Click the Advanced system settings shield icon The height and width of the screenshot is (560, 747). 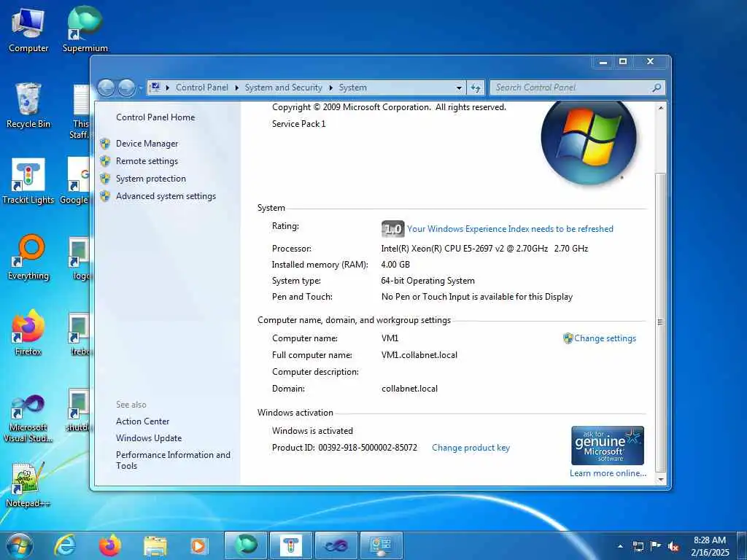(x=105, y=196)
